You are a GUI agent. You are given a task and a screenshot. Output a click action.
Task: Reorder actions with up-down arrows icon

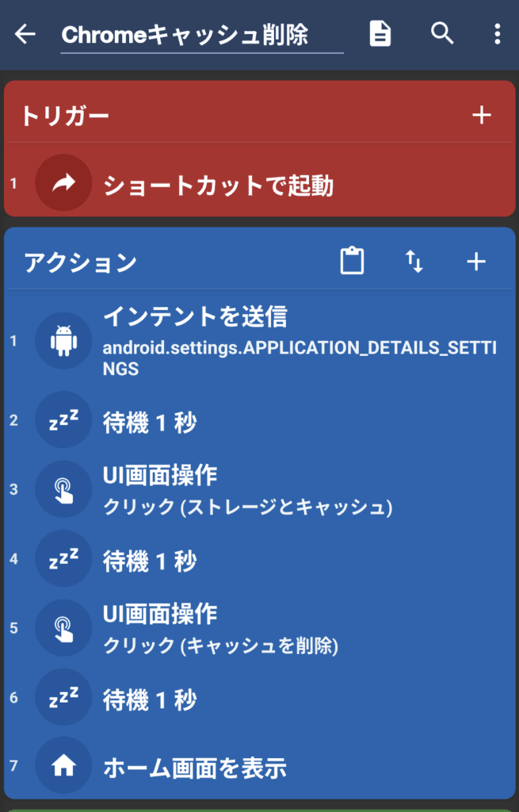414,262
